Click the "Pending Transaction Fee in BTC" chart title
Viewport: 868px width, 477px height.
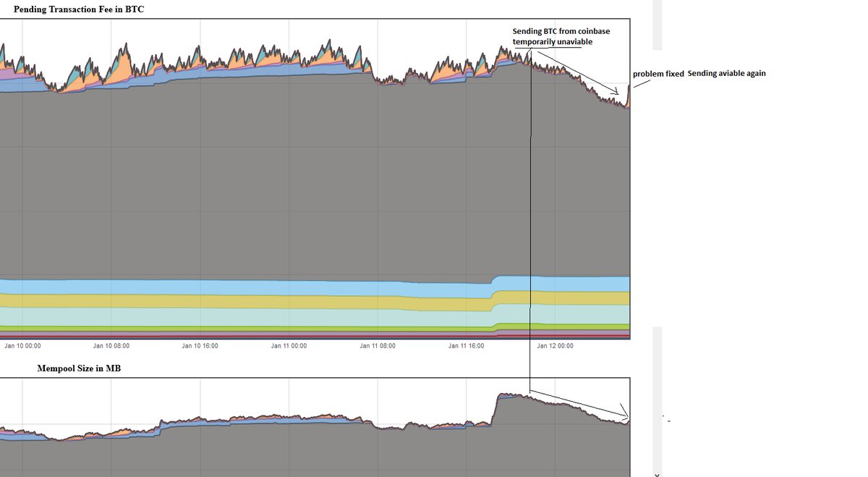pyautogui.click(x=79, y=9)
